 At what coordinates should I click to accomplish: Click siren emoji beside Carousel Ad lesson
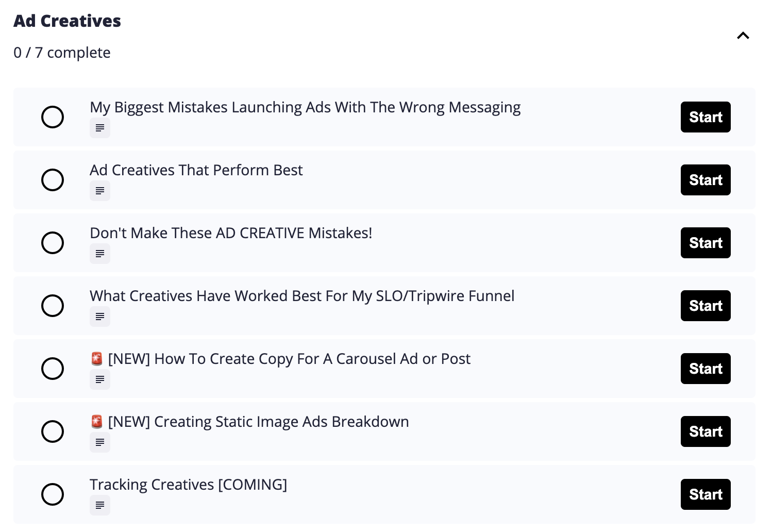97,359
